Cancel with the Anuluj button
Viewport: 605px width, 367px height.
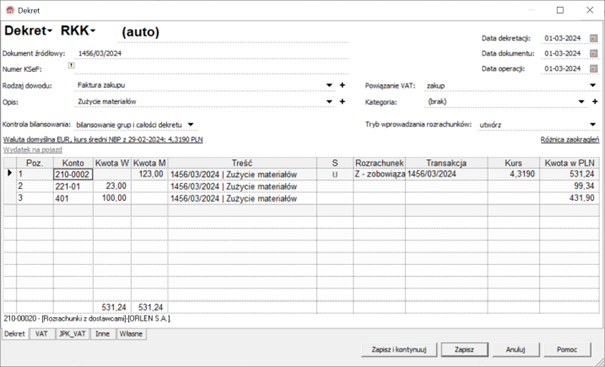[515, 350]
